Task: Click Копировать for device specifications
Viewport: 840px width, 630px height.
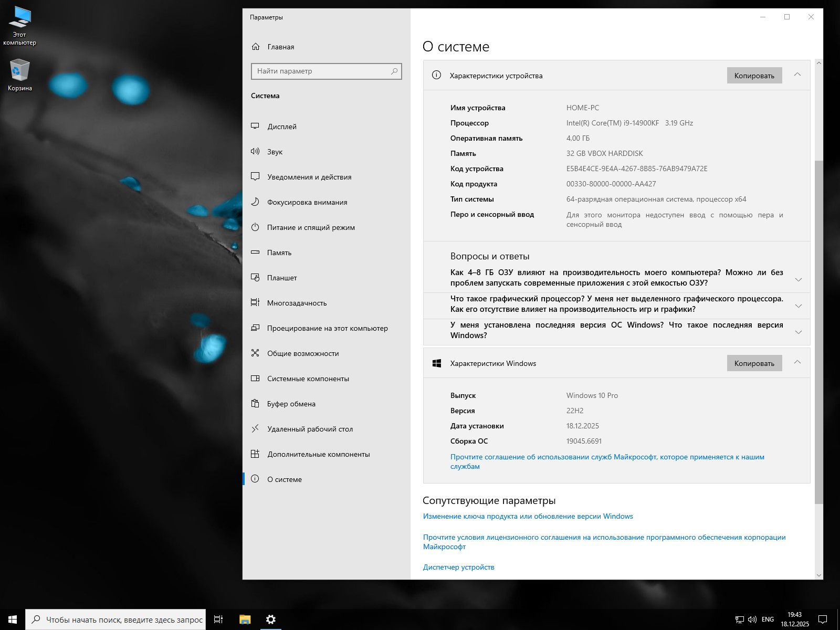Action: (x=754, y=75)
